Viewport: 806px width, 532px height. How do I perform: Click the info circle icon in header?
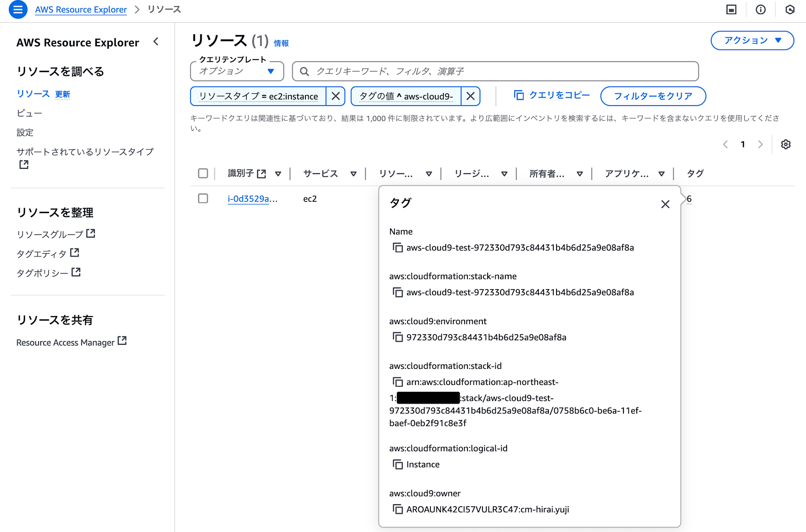tap(760, 10)
